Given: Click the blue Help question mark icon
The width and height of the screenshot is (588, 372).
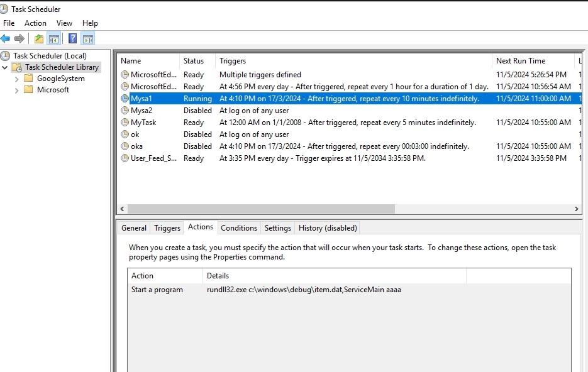Looking at the screenshot, I should pos(72,39).
